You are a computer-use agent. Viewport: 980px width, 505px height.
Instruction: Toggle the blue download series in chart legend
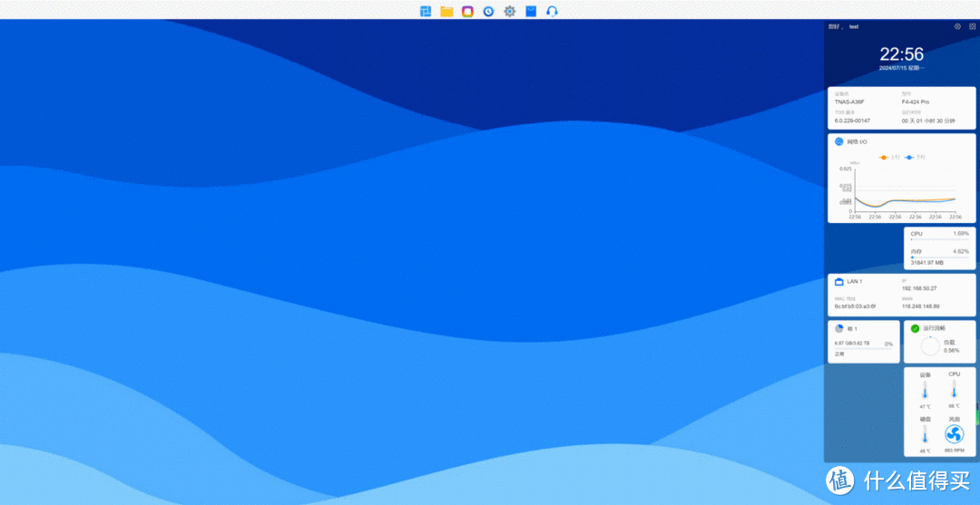point(915,157)
